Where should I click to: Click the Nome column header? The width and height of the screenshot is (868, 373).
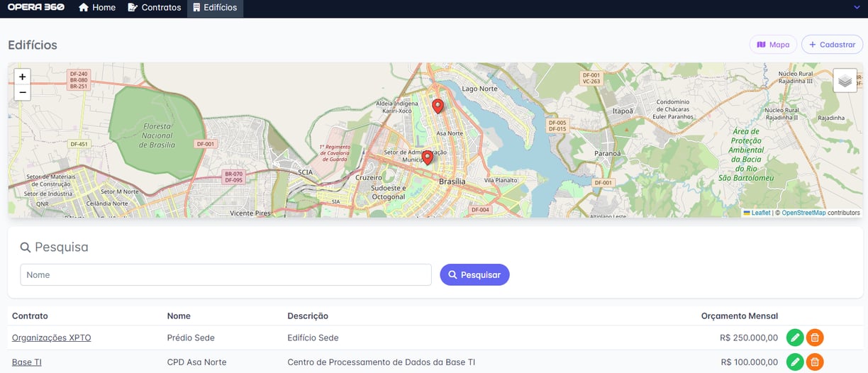coord(179,316)
